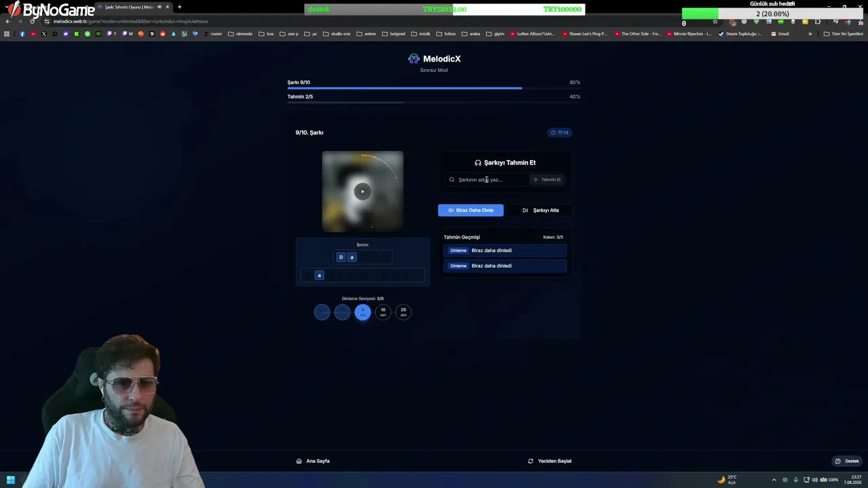Screen dimensions: 868x488
Task: Play the blurred album cover song
Action: 363,191
